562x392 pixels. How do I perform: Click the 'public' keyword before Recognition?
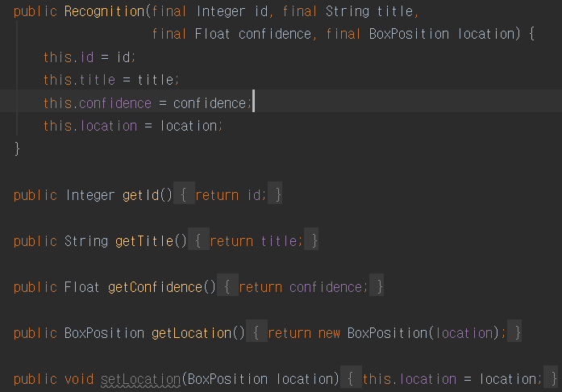tap(35, 11)
